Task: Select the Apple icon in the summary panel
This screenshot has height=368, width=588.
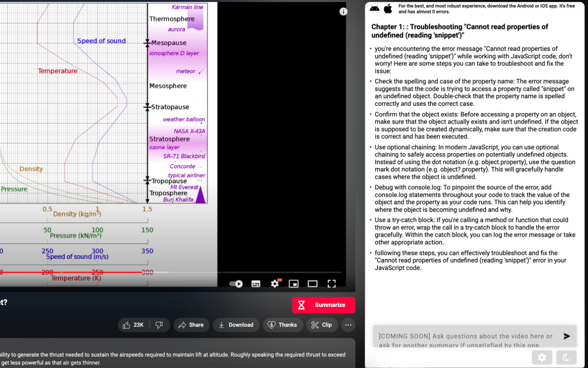Action: tap(387, 8)
